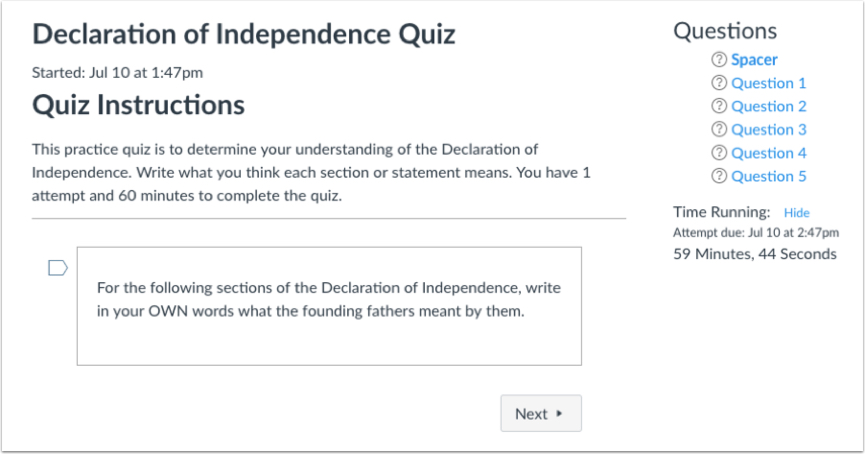This screenshot has height=454, width=865.
Task: Click the 59 Minutes, 44 Seconds timer
Action: 755,254
